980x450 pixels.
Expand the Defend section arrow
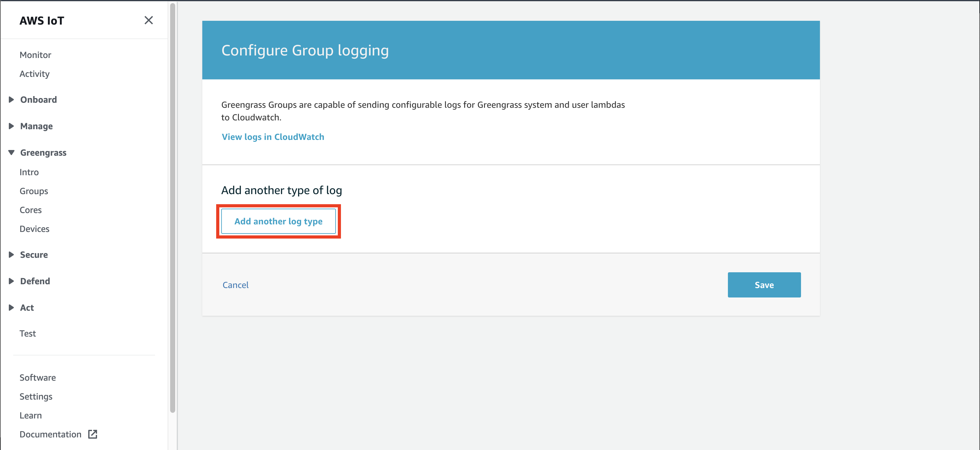click(11, 281)
